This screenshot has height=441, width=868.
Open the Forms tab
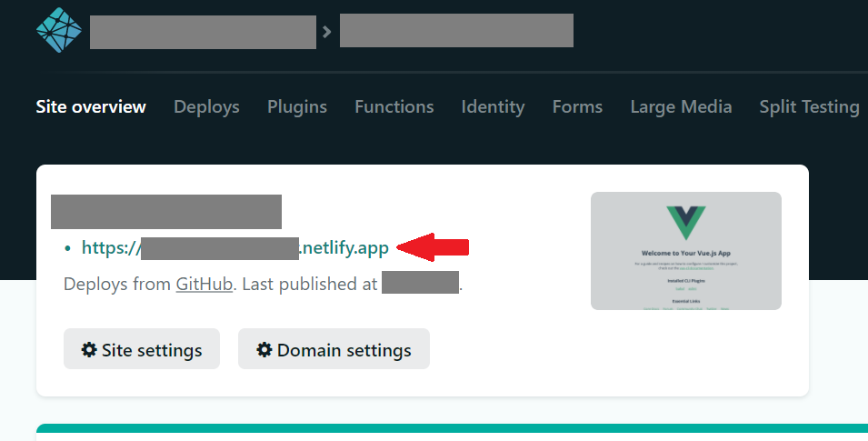click(x=577, y=106)
